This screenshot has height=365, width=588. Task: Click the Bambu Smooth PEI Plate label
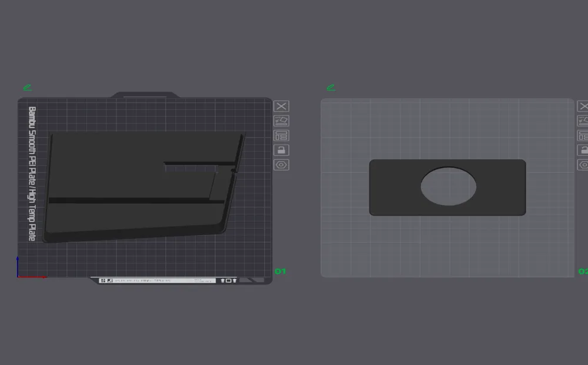[x=32, y=174]
